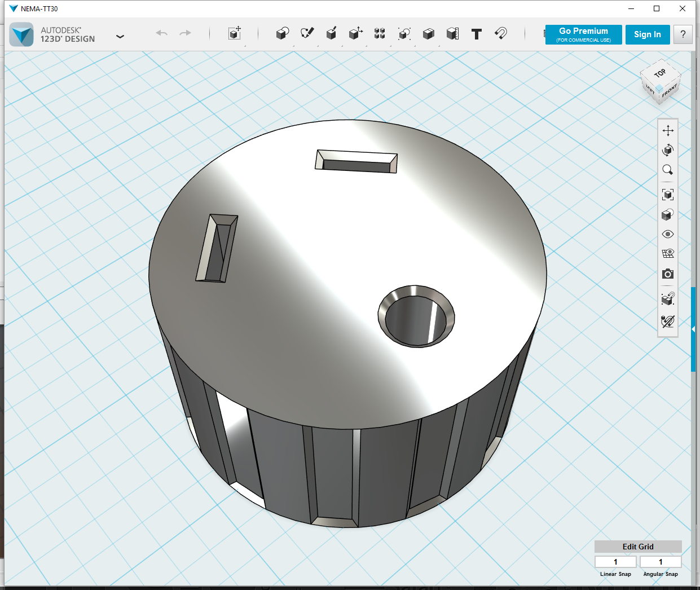Choose the Orbit tool in navigation bar
Screen dimensions: 700x590
pos(668,150)
